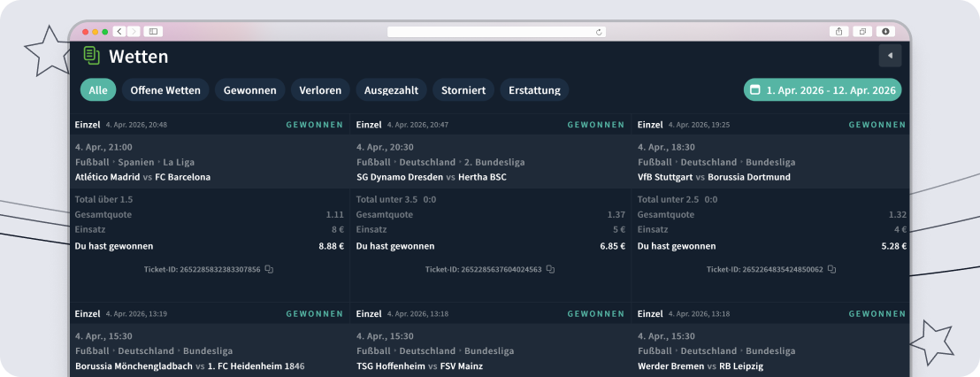Click the 6.85 € winnings amount
The width and height of the screenshot is (980, 377).
(x=612, y=246)
